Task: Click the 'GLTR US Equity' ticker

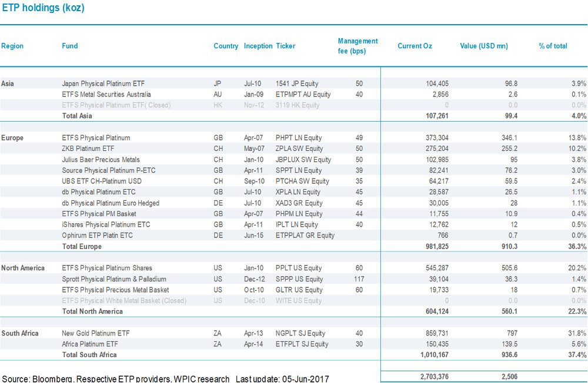Action: click(299, 290)
